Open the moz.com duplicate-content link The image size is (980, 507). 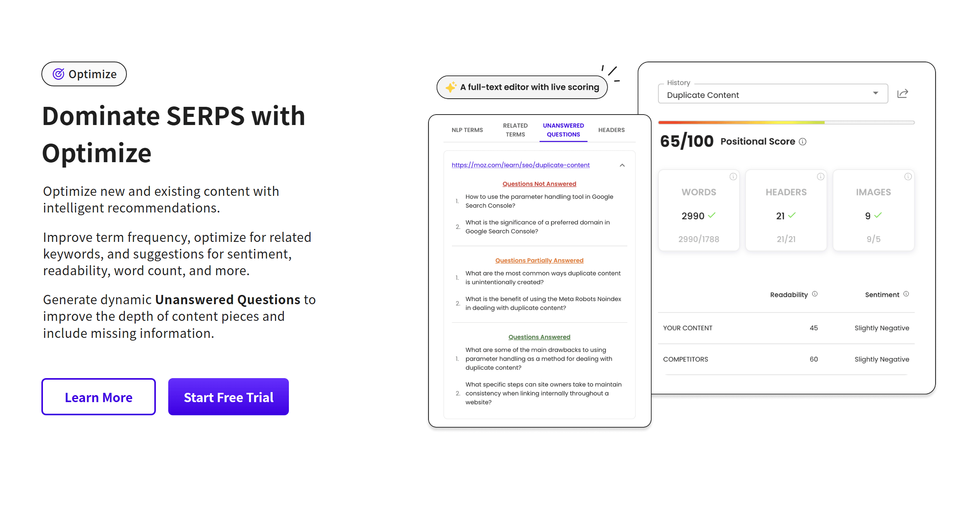(x=521, y=165)
